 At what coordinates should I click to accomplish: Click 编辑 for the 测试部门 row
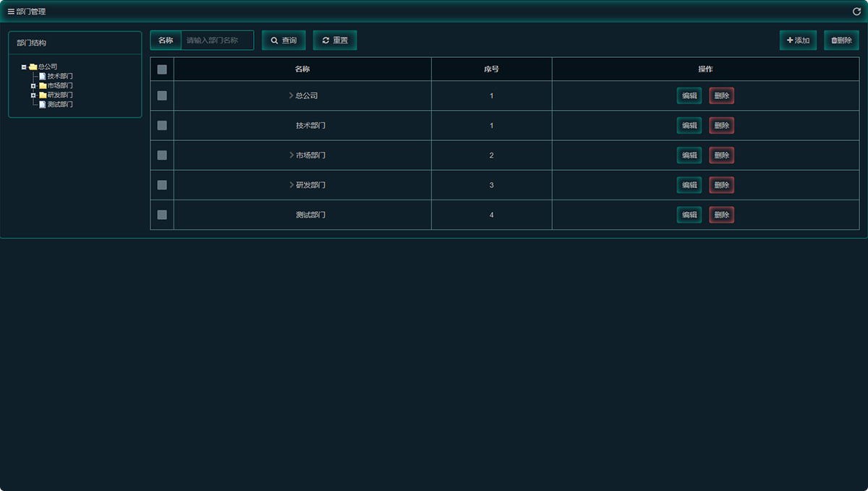point(689,215)
